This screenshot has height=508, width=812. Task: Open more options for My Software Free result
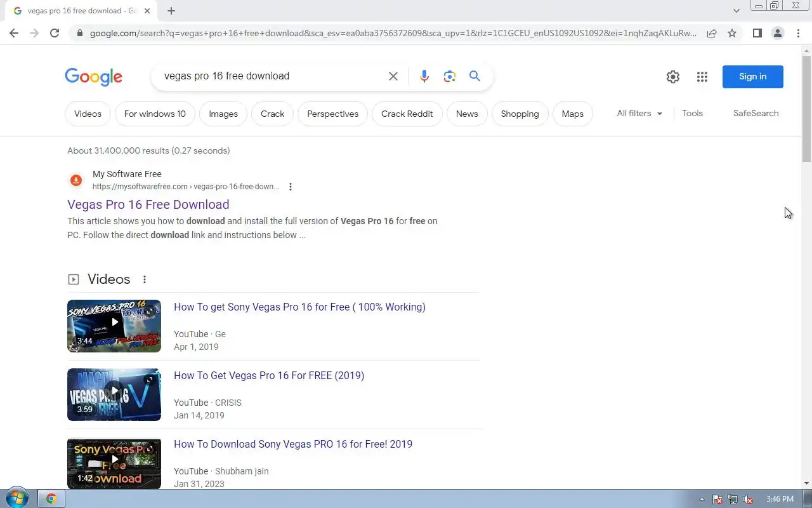[x=291, y=187]
